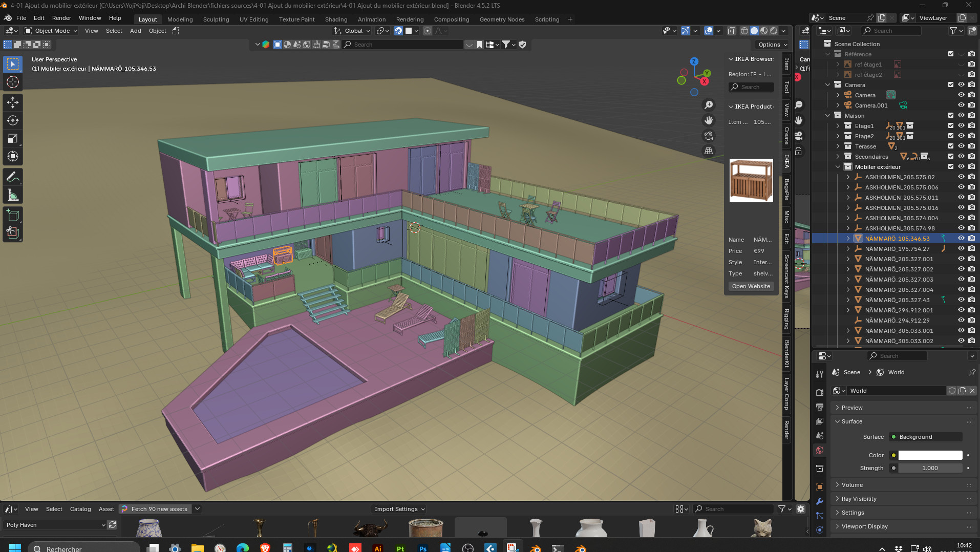Select the Measure tool
This screenshot has width=980, height=552.
[x=13, y=195]
